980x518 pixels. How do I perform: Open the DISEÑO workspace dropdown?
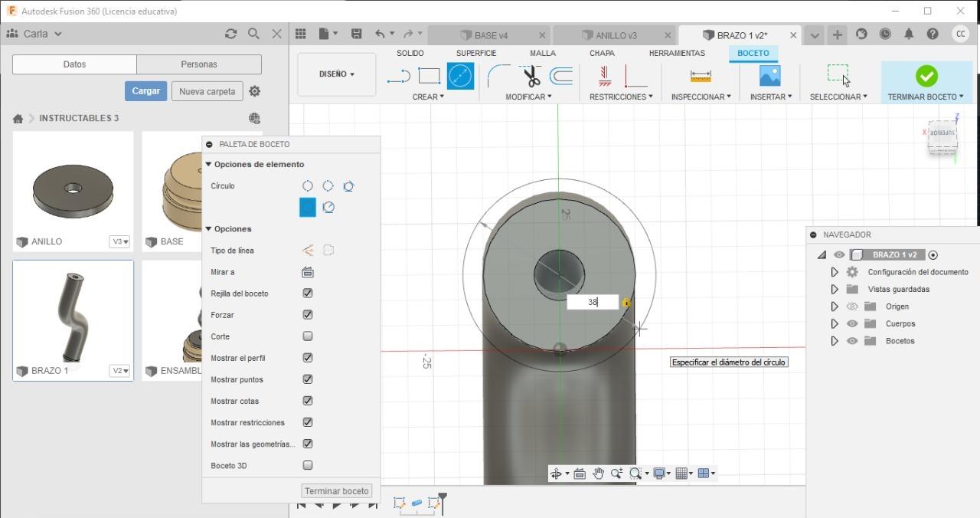click(x=337, y=74)
